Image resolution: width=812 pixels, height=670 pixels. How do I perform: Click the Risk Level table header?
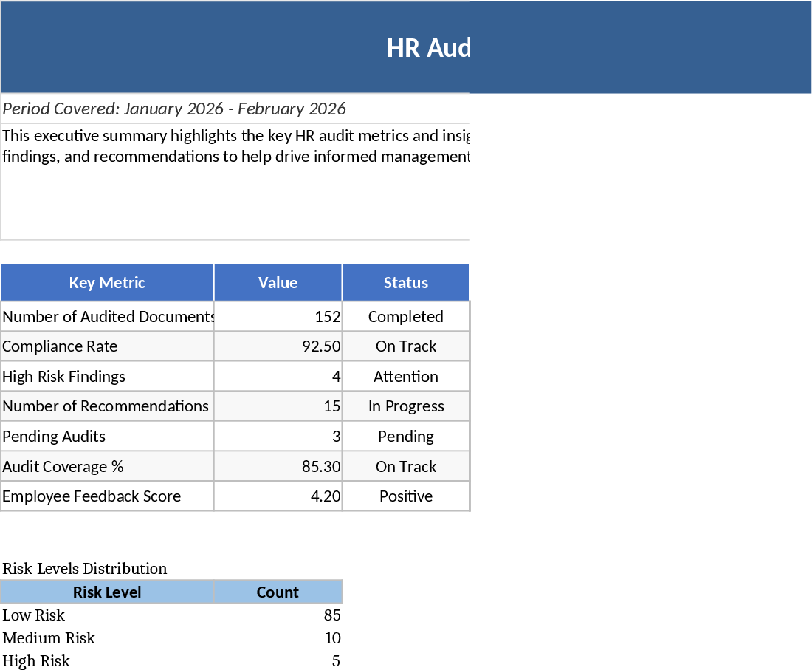pyautogui.click(x=107, y=592)
